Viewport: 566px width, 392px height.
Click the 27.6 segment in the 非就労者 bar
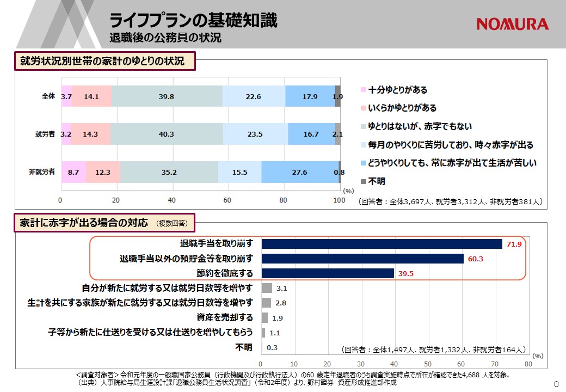299,172
